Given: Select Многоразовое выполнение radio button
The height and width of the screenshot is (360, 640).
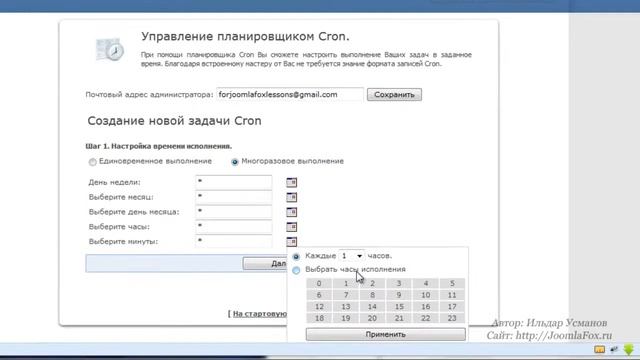Looking at the screenshot, I should pos(235,162).
